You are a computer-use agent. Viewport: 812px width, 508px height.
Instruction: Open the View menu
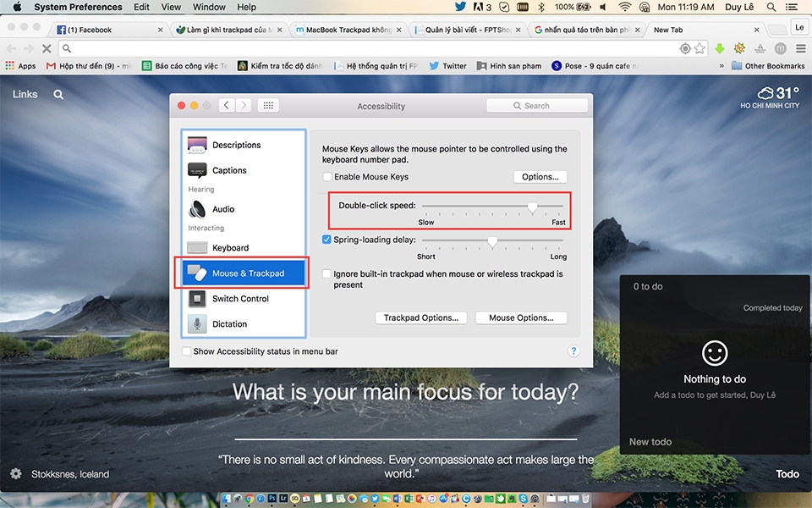tap(171, 7)
